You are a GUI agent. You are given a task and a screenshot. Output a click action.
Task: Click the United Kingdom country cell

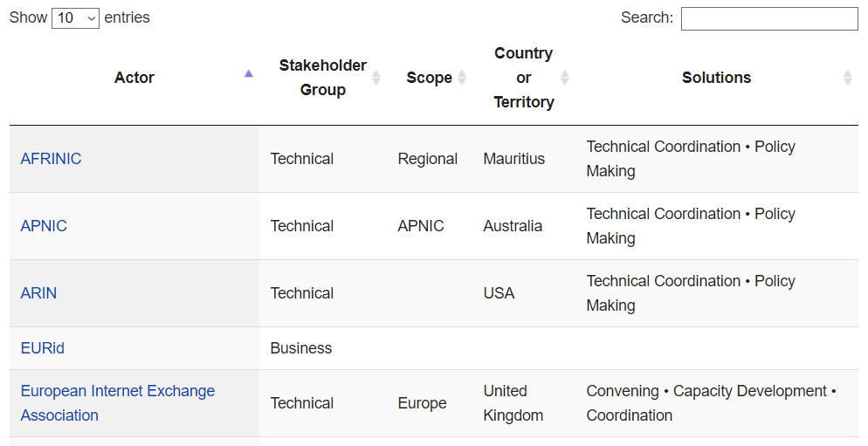point(513,403)
